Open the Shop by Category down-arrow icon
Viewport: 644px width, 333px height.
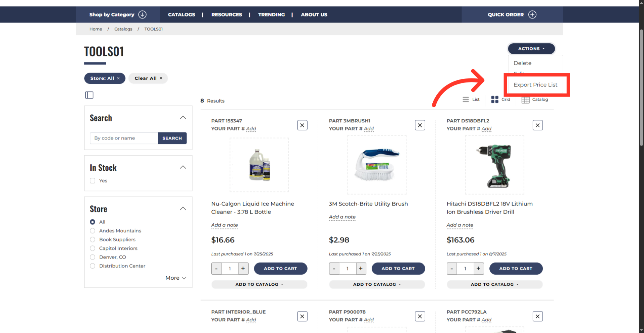tap(142, 14)
